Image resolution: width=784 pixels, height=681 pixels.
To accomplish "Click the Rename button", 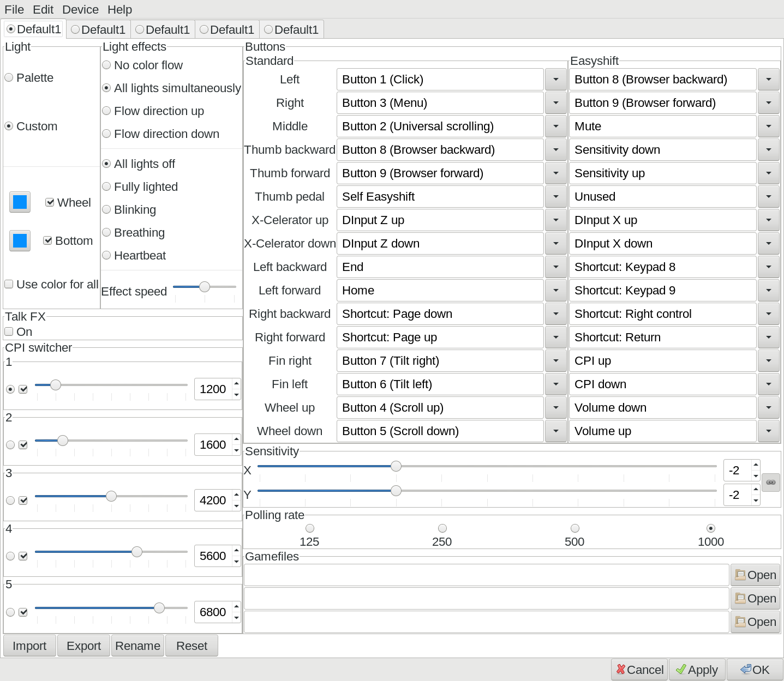I will tap(137, 646).
